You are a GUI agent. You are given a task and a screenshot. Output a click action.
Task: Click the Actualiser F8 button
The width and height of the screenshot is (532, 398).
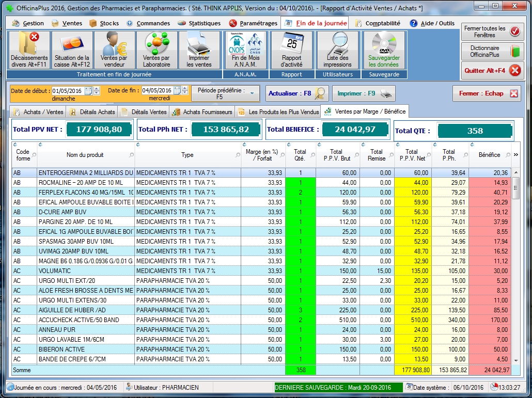[298, 93]
